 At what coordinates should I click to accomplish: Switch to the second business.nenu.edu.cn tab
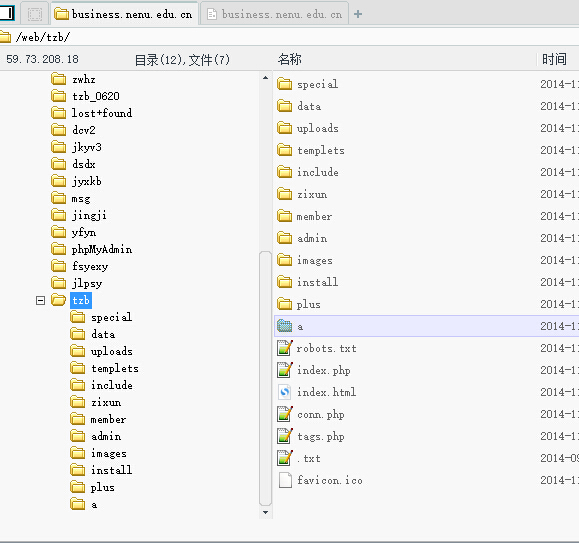click(x=274, y=14)
